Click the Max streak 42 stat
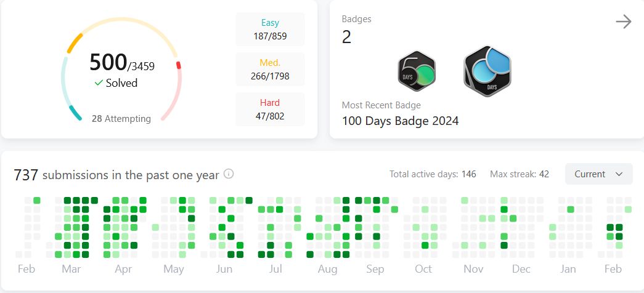The height and width of the screenshot is (293, 644). (x=520, y=174)
